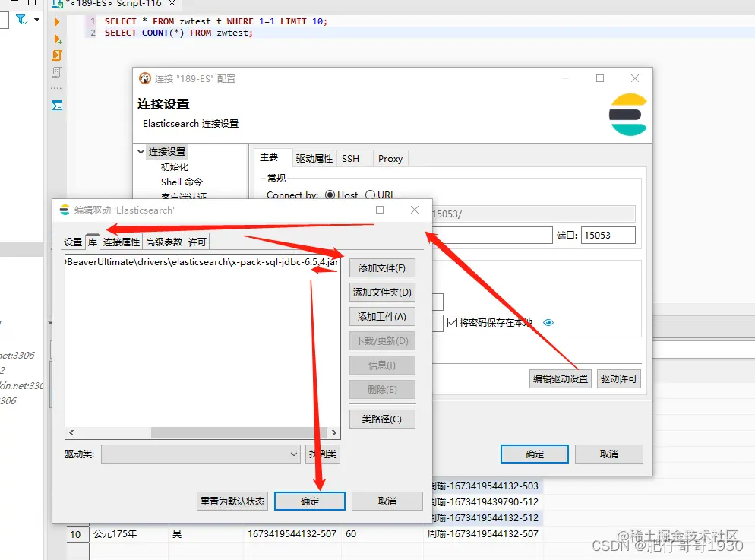755x560 pixels.
Task: Click the library list left scroll arrow
Action: click(71, 432)
